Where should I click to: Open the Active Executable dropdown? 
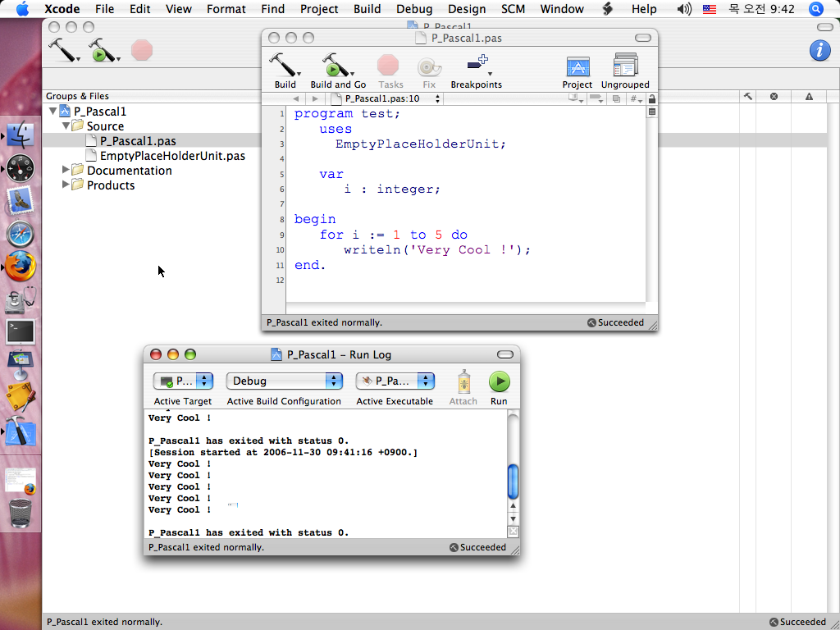tap(395, 381)
